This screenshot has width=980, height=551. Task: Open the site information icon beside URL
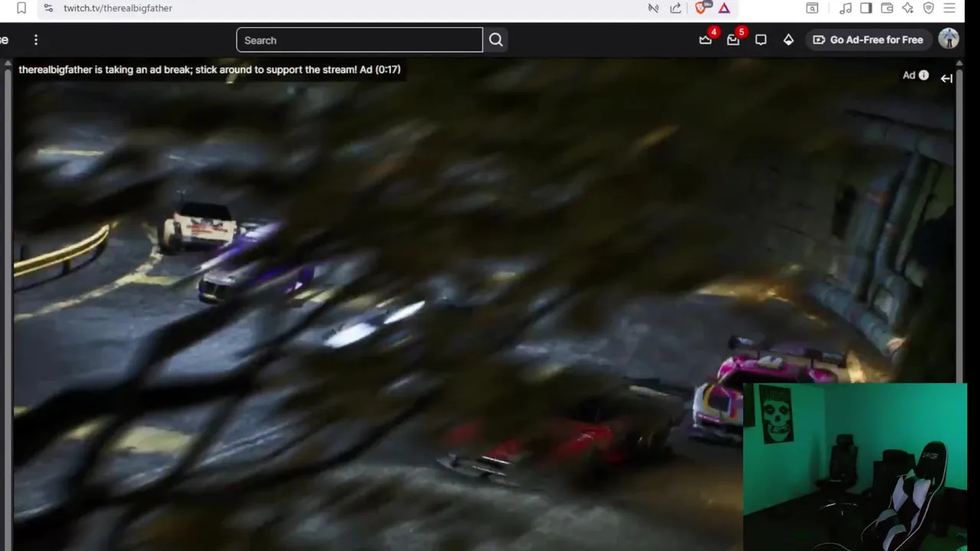[x=48, y=8]
